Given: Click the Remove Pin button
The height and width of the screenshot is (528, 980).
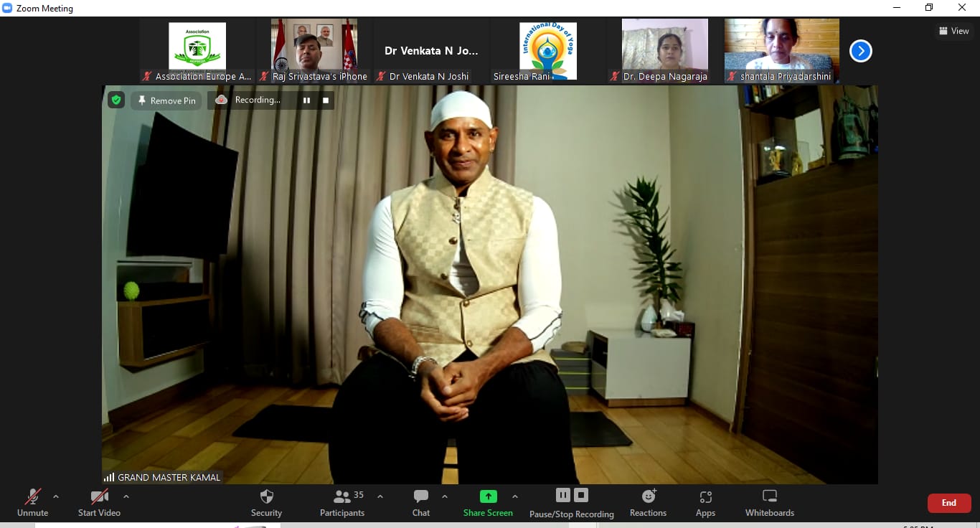Looking at the screenshot, I should point(166,100).
